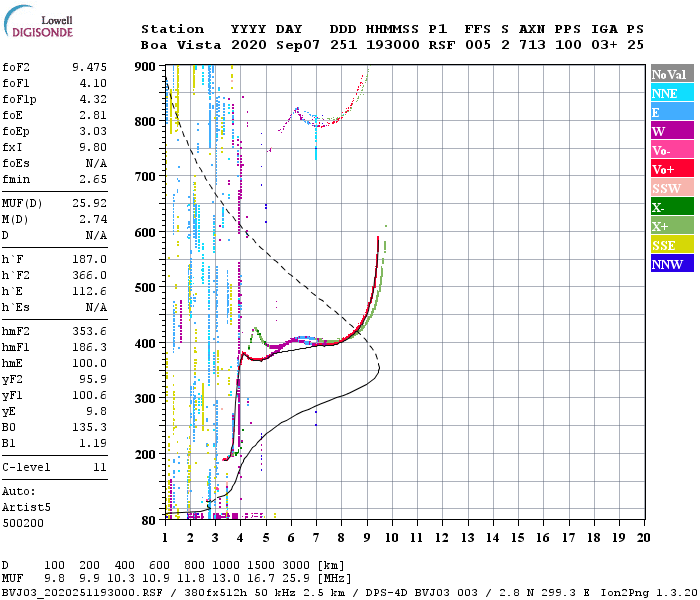Click the Ion2Png 1.3.20 version text

coord(649,592)
